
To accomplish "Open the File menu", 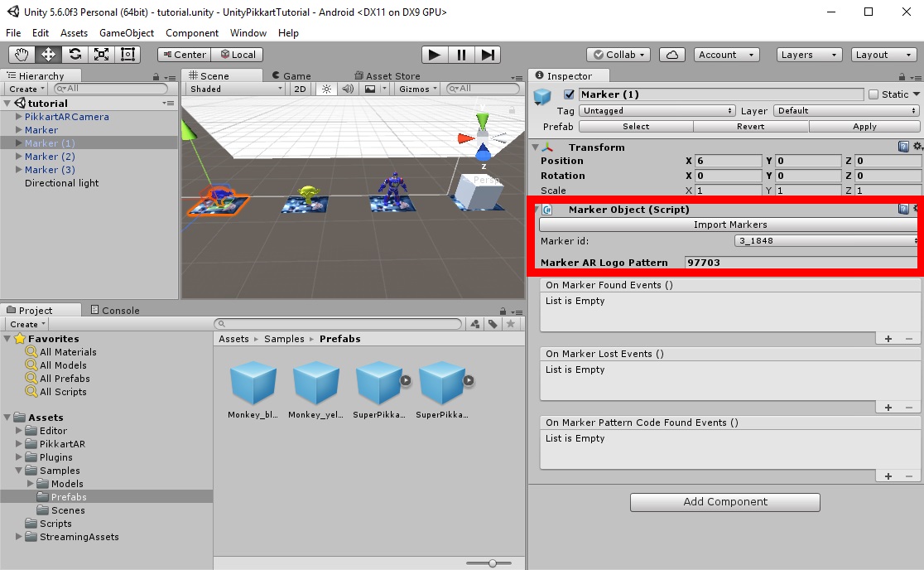I will (13, 33).
